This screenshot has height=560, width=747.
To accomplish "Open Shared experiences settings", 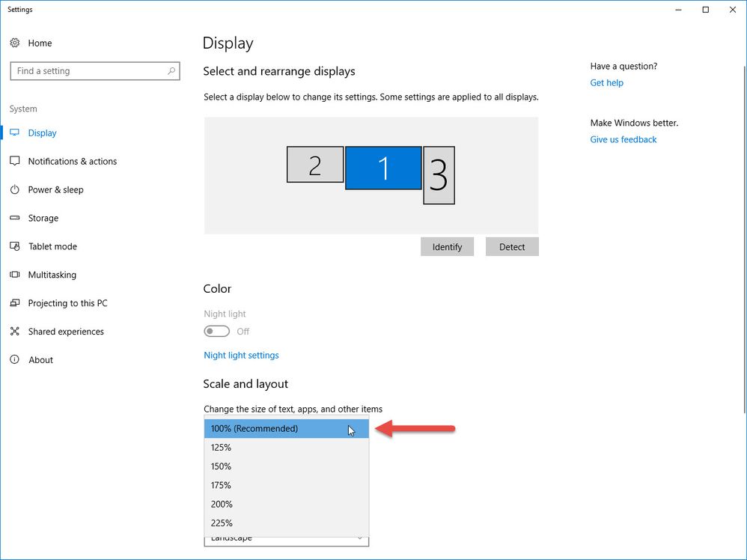I will 66,331.
